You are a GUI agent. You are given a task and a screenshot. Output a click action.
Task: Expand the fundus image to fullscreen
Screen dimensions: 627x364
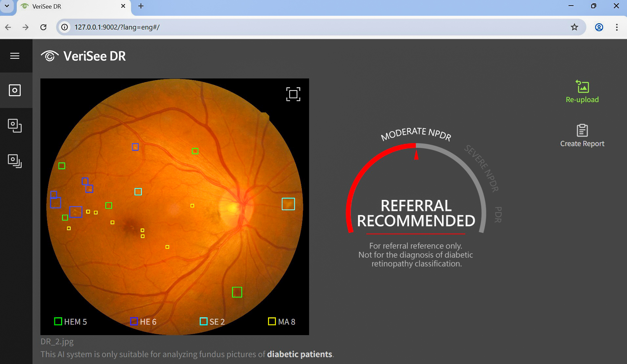(x=293, y=94)
